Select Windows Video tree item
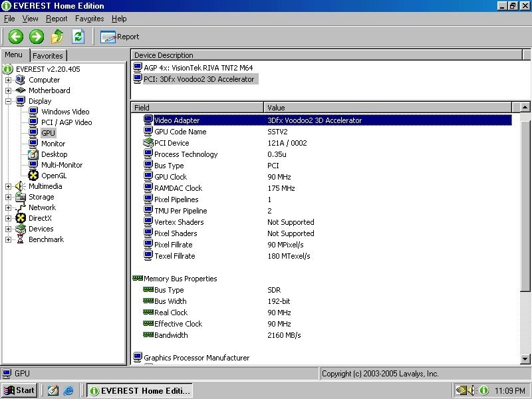Image resolution: width=532 pixels, height=399 pixels. [65, 112]
